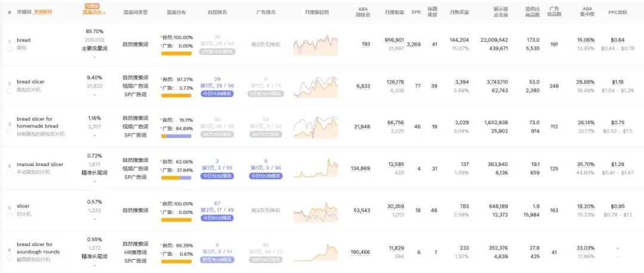Open the keyword link 'bread'
Screen dimensions: 644x273
23,40
